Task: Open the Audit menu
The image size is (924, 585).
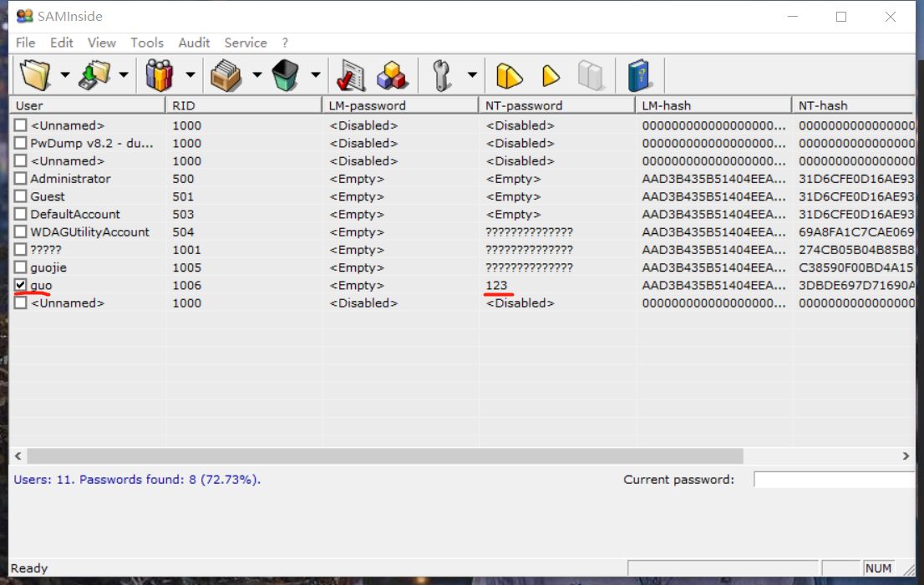Action: click(194, 43)
